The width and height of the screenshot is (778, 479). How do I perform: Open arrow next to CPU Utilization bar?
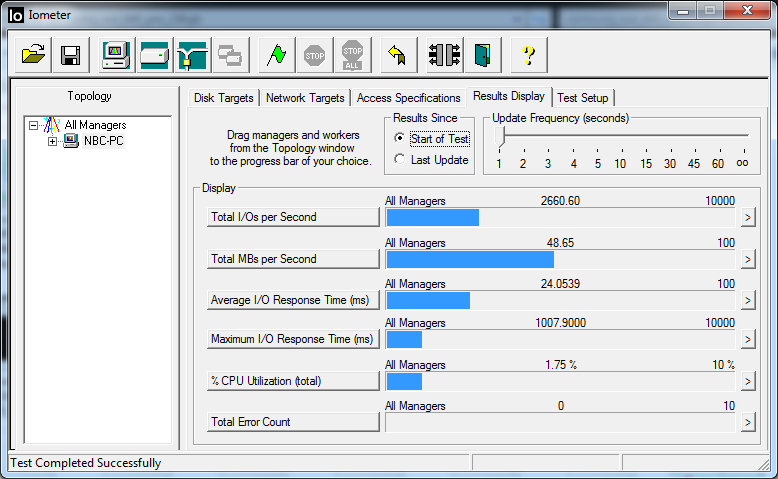tap(748, 381)
